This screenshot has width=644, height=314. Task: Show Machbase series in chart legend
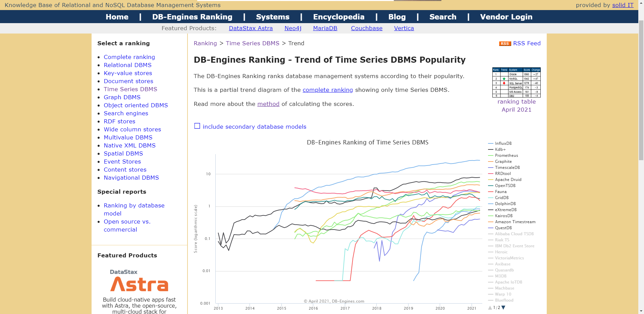[501, 288]
